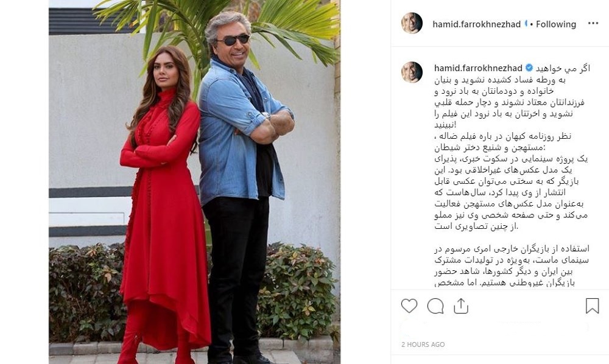Open hamid.farrokhnezhad profile from header username
This screenshot has width=609, height=364.
[x=477, y=24]
